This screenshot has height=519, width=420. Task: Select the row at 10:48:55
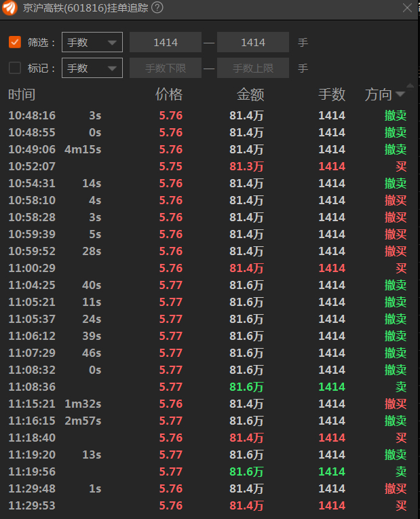pyautogui.click(x=208, y=132)
